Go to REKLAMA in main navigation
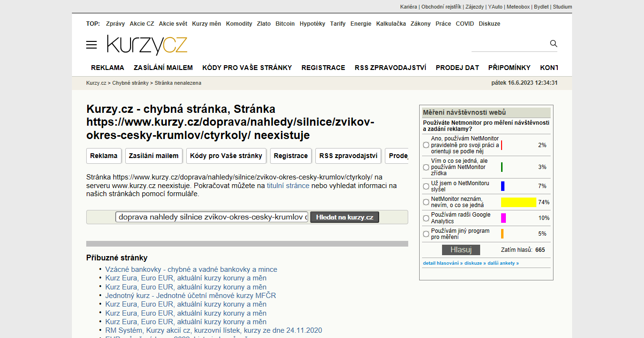This screenshot has height=338, width=644. pos(108,68)
